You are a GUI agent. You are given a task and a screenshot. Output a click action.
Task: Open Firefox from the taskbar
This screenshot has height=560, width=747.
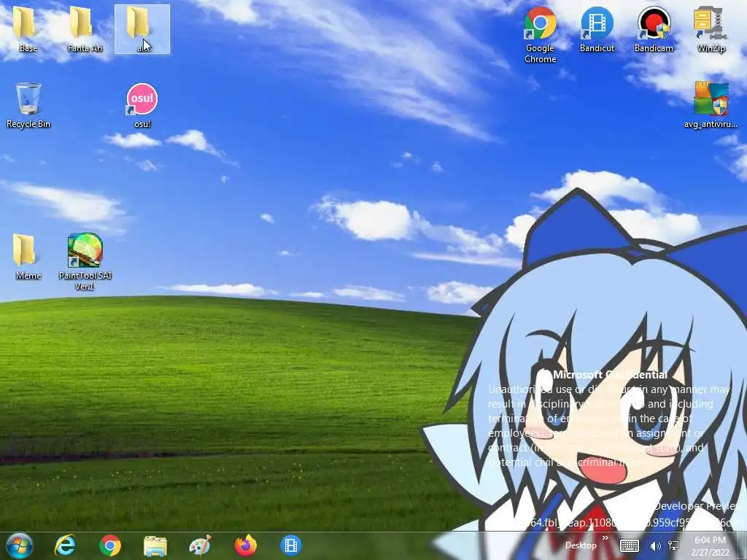(246, 545)
